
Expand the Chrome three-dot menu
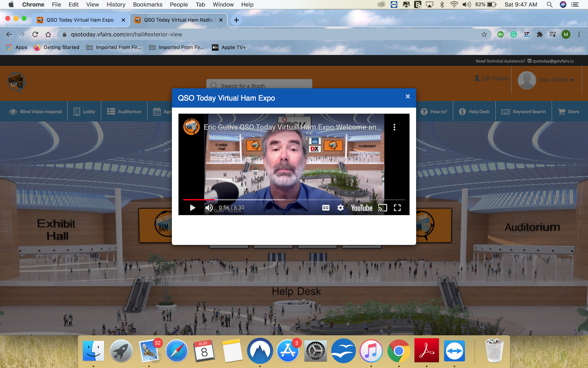(579, 34)
